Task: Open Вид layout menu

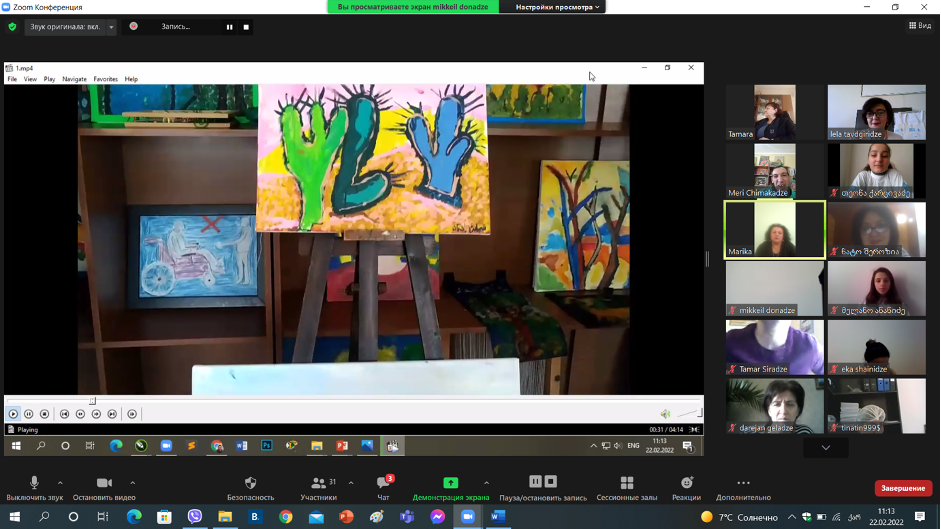Action: point(920,25)
